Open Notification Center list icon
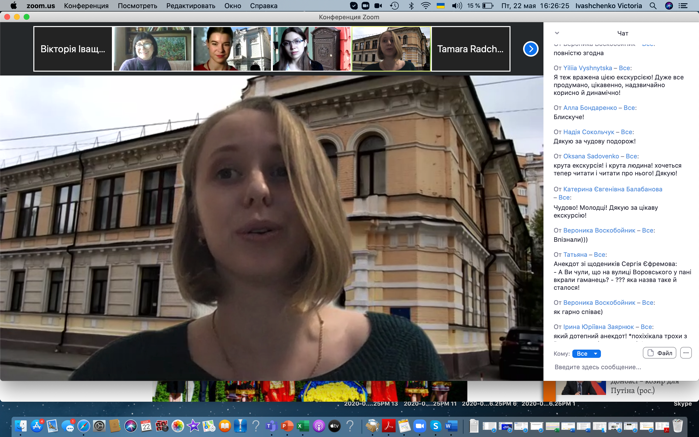The width and height of the screenshot is (699, 437). [x=683, y=6]
